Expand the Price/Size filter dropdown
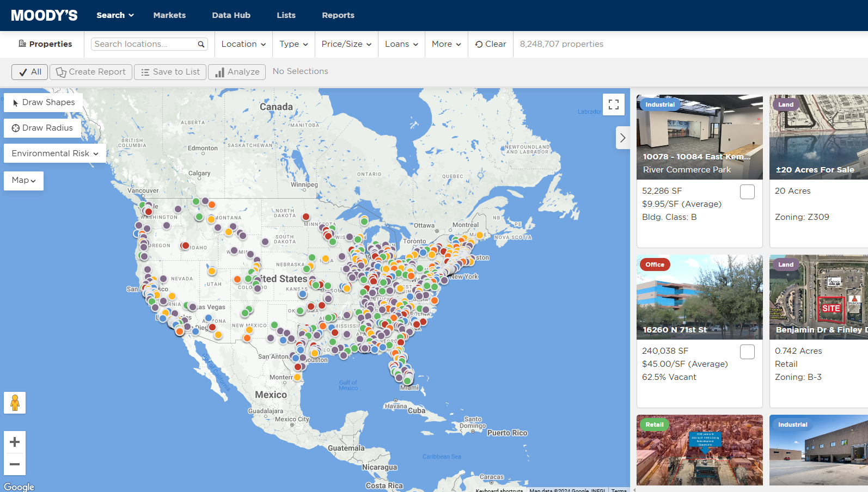The image size is (868, 492). pos(346,44)
